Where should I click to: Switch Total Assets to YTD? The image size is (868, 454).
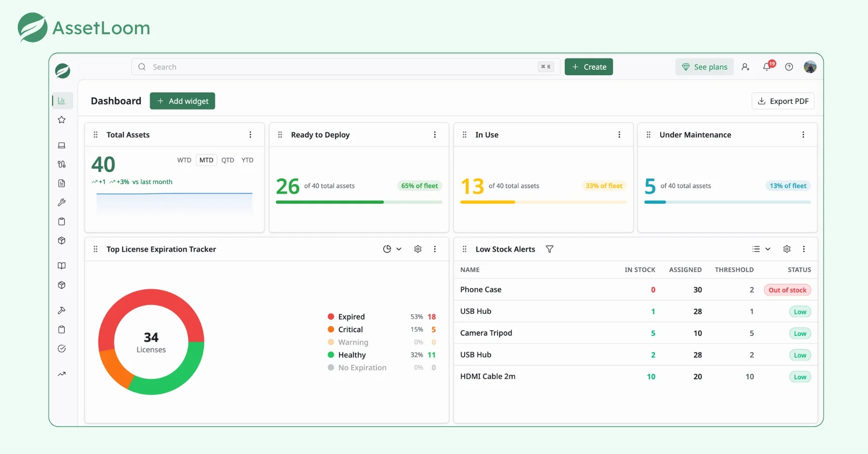[x=247, y=160]
